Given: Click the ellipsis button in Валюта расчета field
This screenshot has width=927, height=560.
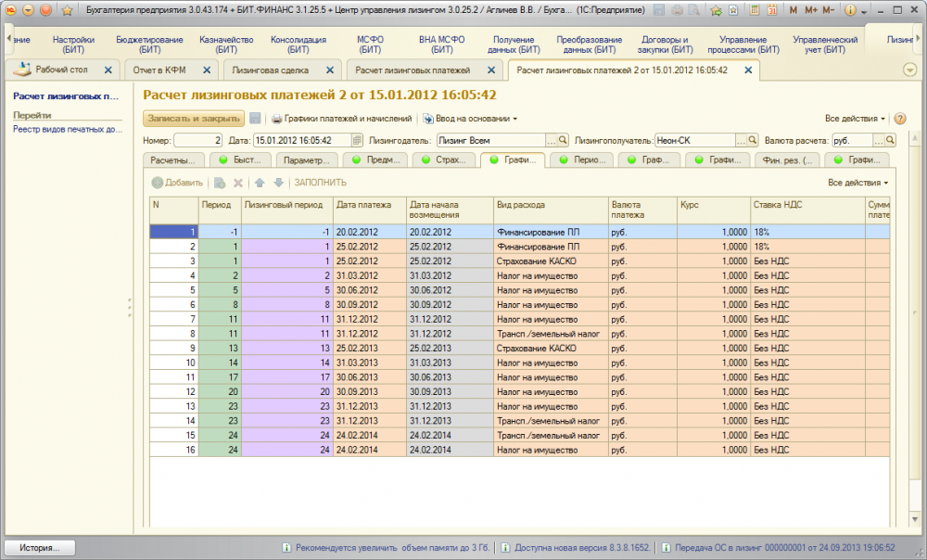Looking at the screenshot, I should [879, 140].
